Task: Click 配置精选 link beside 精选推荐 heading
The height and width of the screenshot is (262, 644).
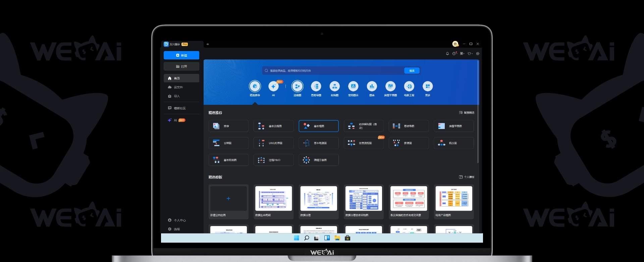Action: [467, 113]
